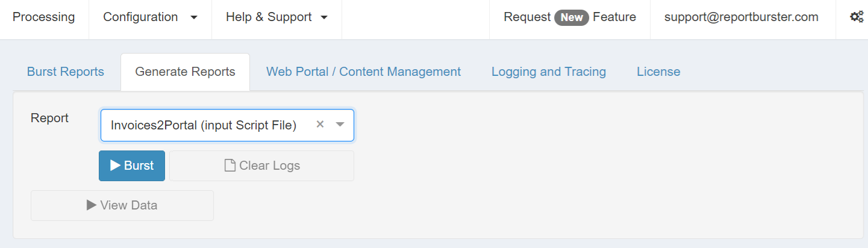Open Web Portal / Content Management tab

[363, 72]
